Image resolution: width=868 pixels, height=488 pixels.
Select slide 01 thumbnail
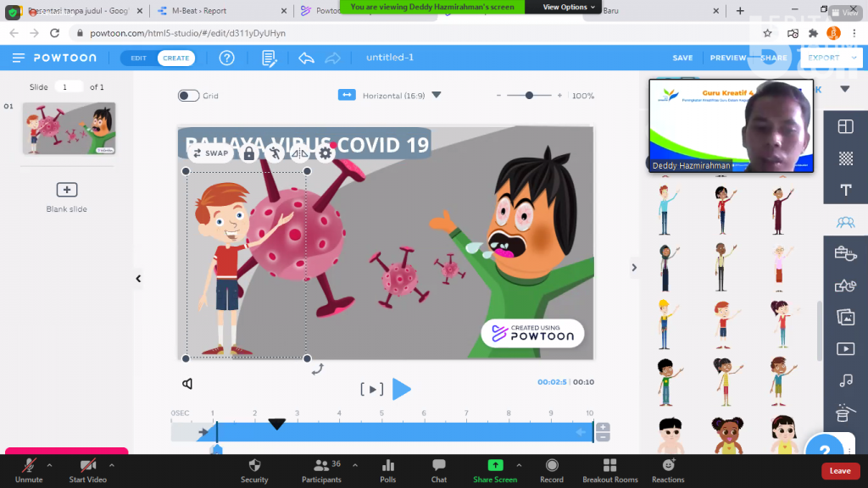tap(70, 128)
